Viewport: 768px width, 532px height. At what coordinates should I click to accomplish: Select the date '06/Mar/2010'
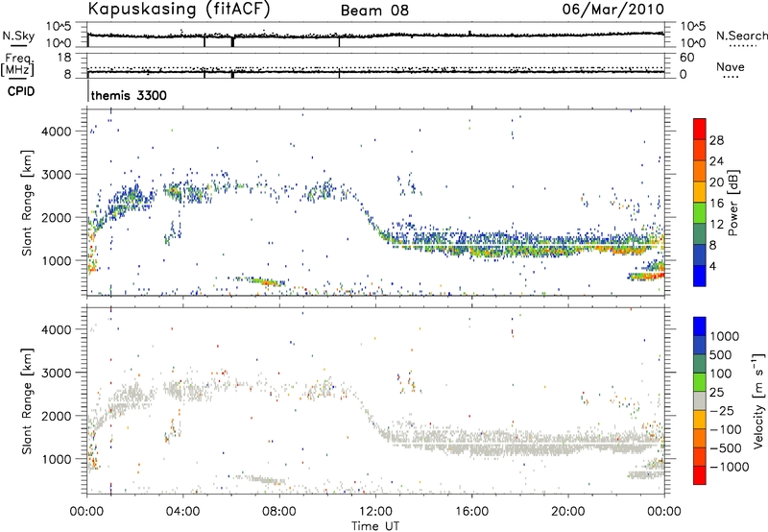coord(613,10)
